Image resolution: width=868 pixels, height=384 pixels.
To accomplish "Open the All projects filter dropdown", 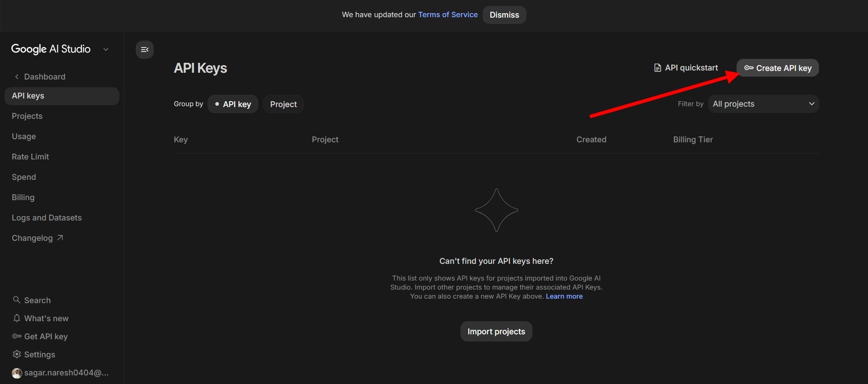I will 764,104.
